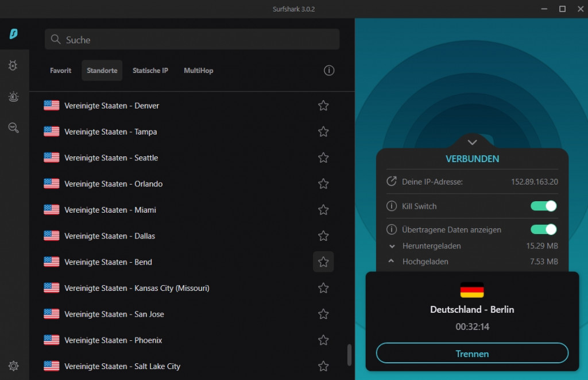Click the Heruntergeladen 15.29 MB value
This screenshot has height=380, width=588.
(x=542, y=245)
